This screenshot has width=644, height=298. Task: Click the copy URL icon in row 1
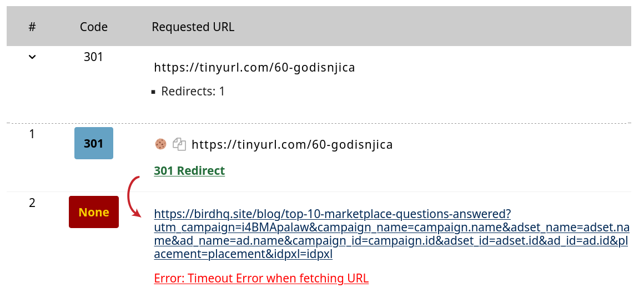click(x=179, y=144)
